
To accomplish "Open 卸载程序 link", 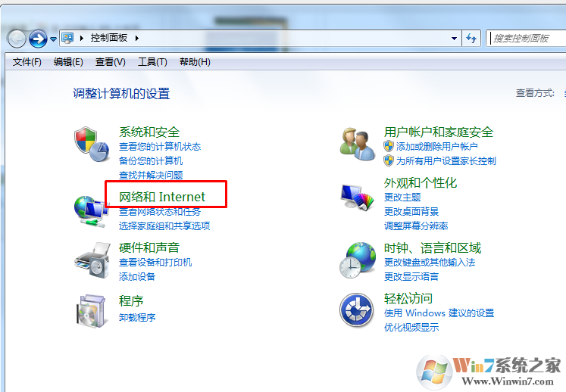I will pyautogui.click(x=137, y=318).
